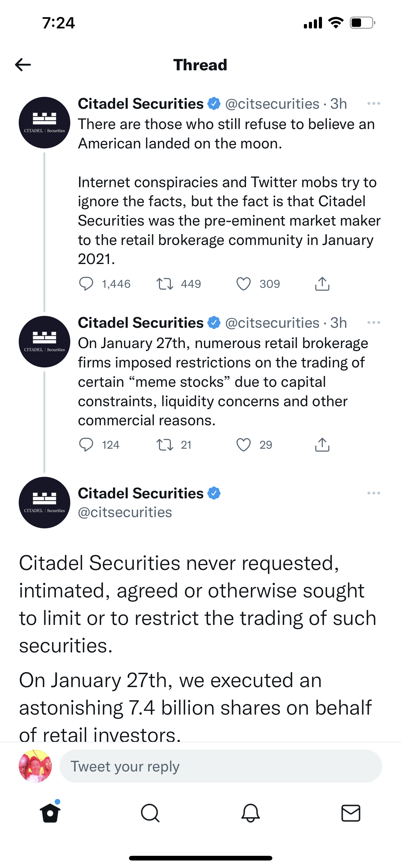Viewport: 401px width, 868px height.
Task: Open @citsecurities handle on the first tweet
Action: pos(272,104)
